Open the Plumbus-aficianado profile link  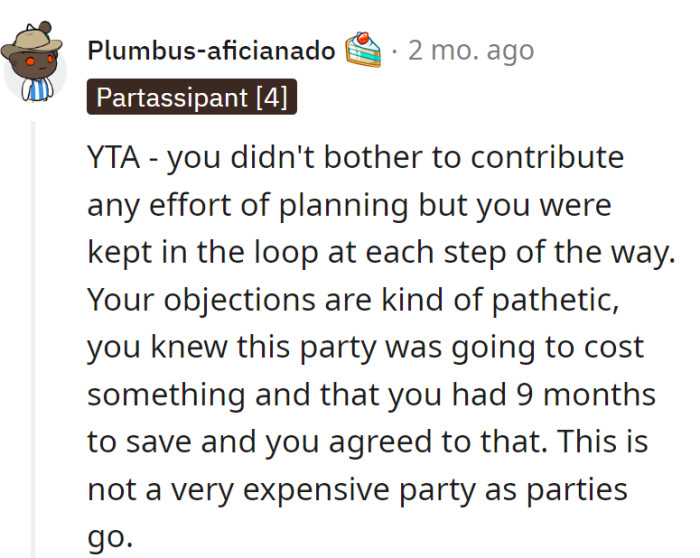tap(211, 50)
